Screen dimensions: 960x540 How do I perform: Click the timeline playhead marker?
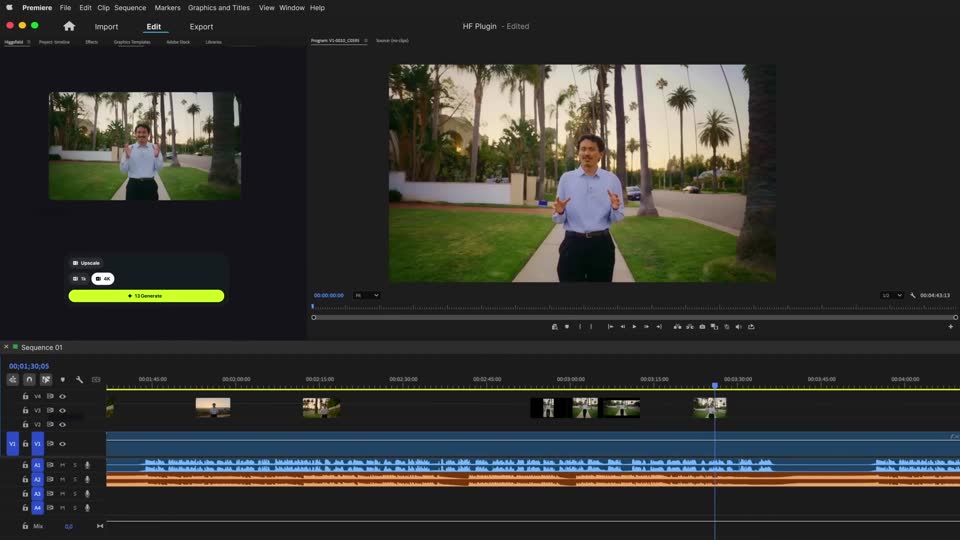pyautogui.click(x=714, y=385)
